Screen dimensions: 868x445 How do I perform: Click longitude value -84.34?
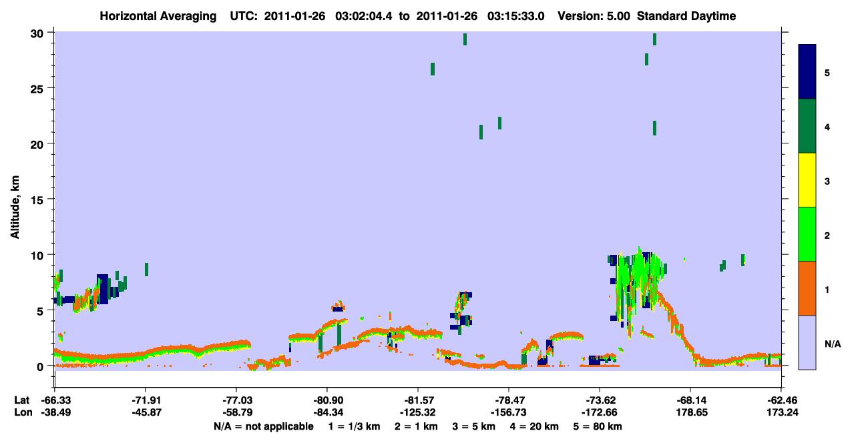(x=327, y=412)
